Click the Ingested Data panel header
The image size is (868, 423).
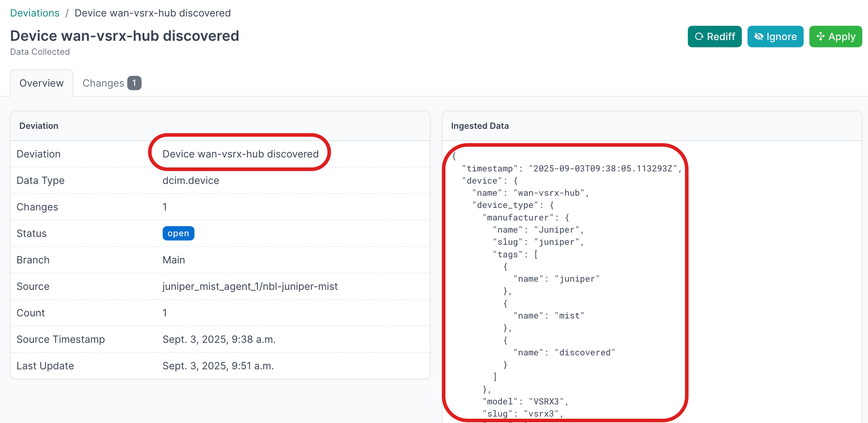[480, 126]
